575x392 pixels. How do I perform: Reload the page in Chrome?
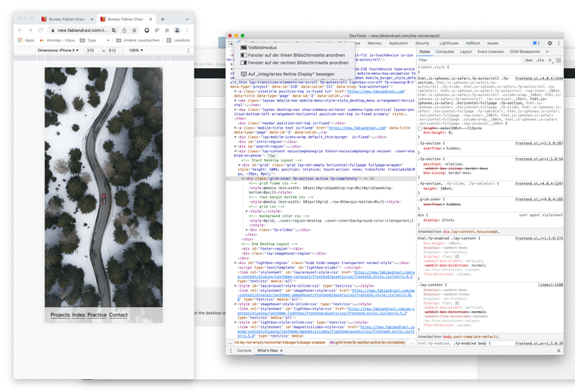41,30
